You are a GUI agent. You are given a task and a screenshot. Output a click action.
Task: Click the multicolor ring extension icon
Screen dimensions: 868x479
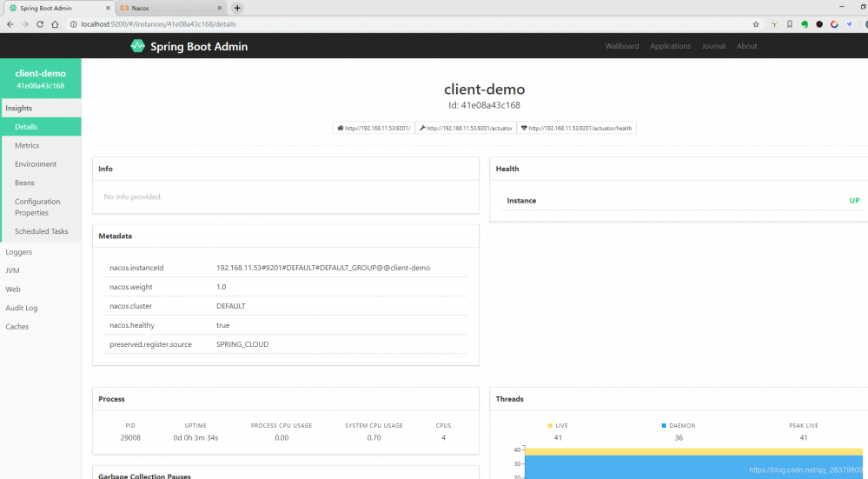834,24
